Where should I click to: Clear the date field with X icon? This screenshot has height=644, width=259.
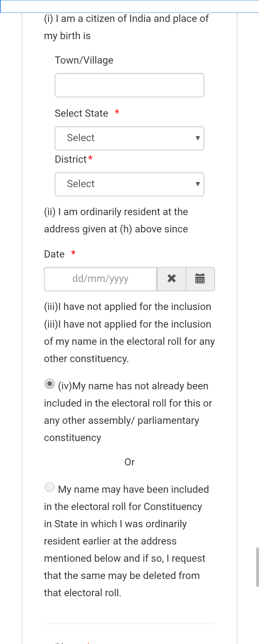pyautogui.click(x=172, y=279)
